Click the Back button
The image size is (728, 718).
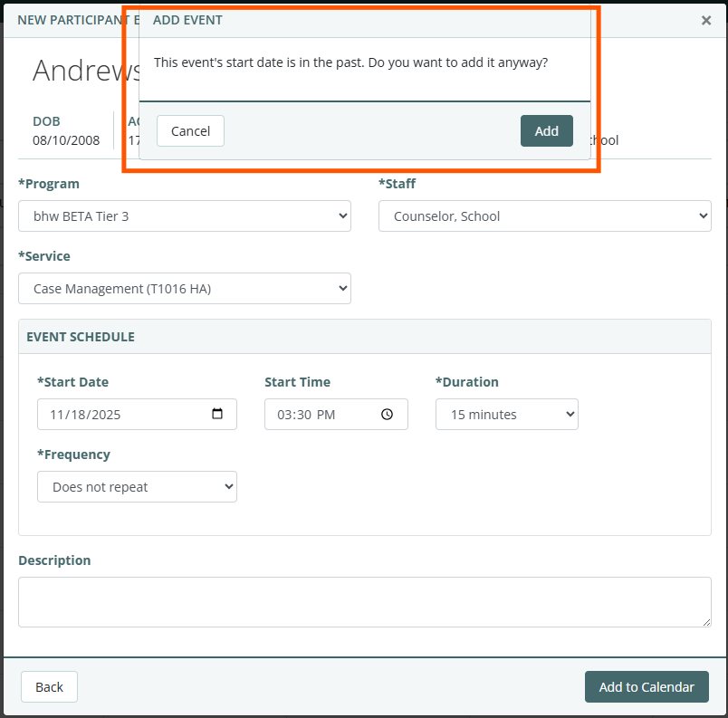point(49,686)
